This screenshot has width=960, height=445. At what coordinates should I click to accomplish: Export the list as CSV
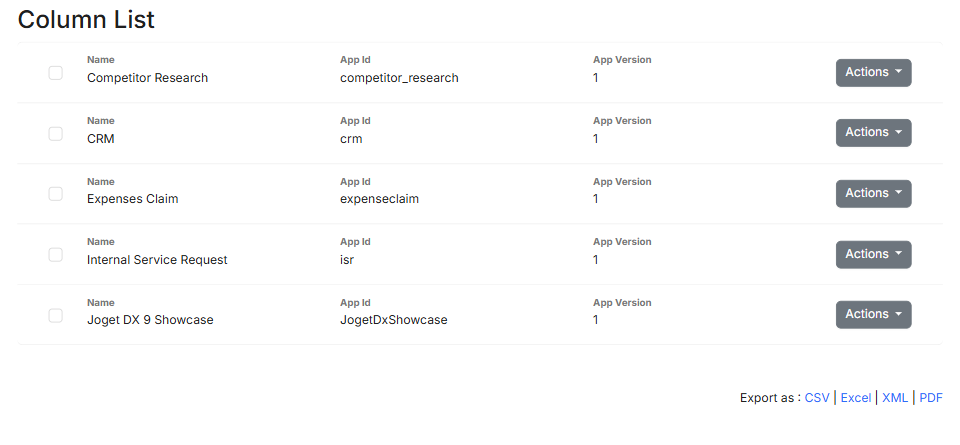817,398
